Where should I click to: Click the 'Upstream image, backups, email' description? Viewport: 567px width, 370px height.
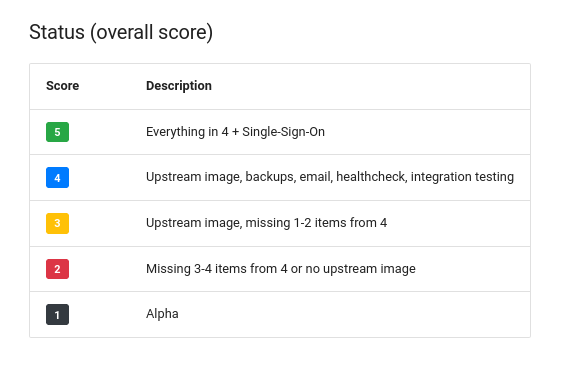[x=330, y=177]
